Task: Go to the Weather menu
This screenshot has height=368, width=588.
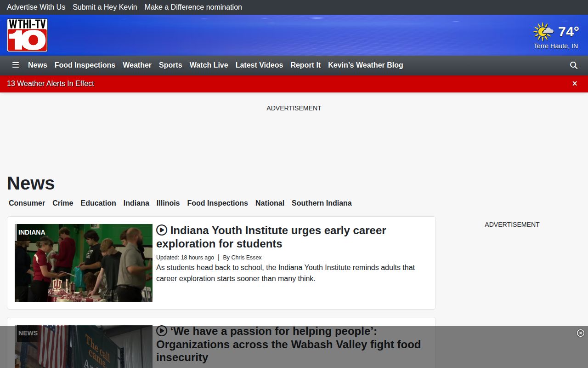Action: click(x=137, y=65)
